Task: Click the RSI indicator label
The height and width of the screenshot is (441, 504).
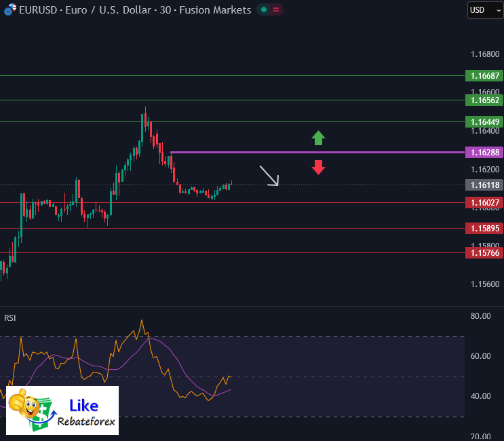Action: [x=10, y=318]
